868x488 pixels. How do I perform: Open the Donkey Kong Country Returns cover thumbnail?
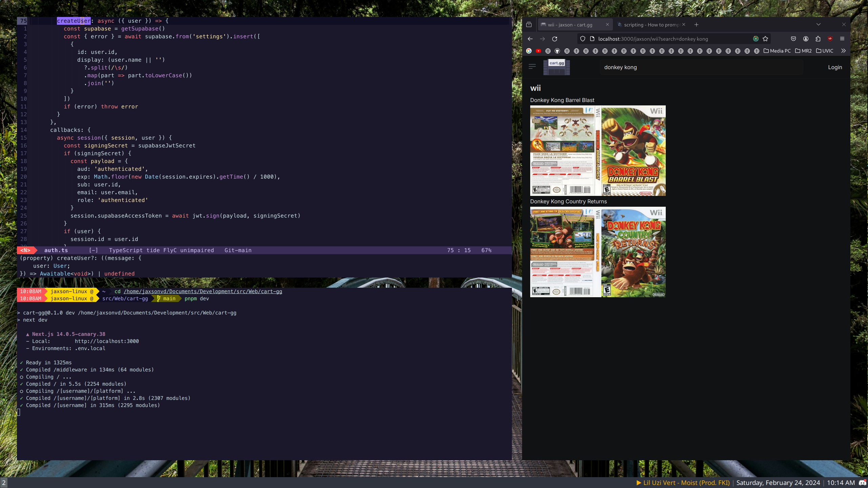pyautogui.click(x=598, y=252)
